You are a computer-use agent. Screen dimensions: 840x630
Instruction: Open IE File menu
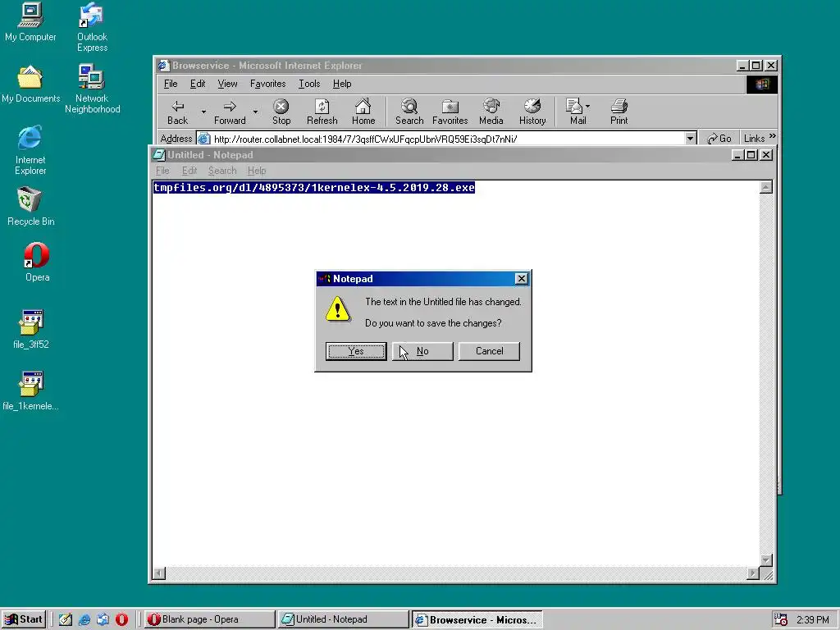[171, 84]
